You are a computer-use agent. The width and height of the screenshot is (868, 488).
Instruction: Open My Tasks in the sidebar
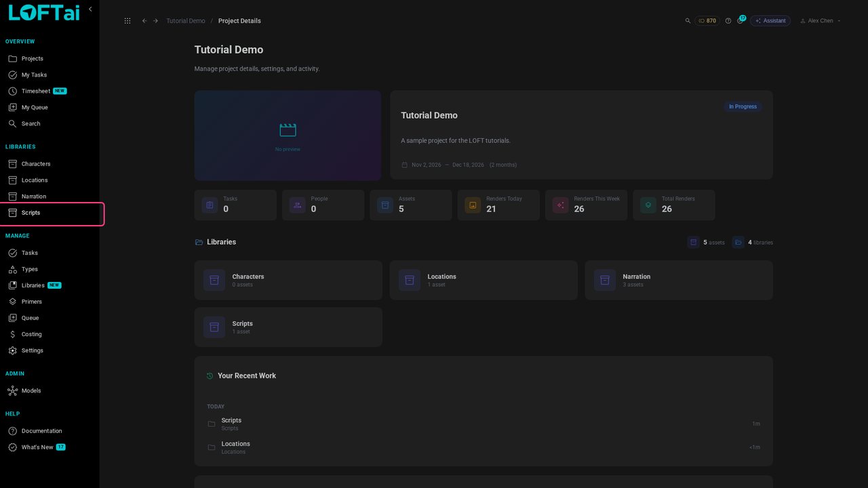pyautogui.click(x=50, y=75)
